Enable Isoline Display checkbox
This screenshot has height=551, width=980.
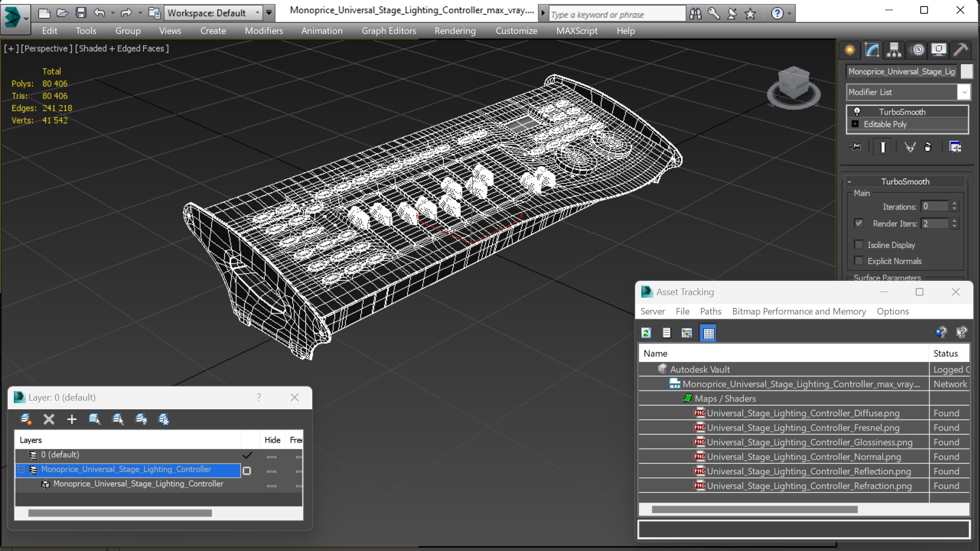click(x=859, y=245)
